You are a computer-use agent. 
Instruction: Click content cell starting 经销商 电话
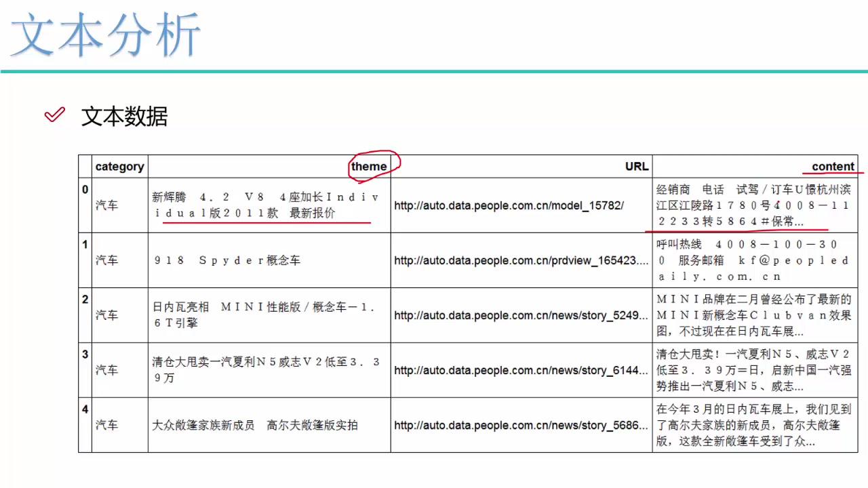753,205
